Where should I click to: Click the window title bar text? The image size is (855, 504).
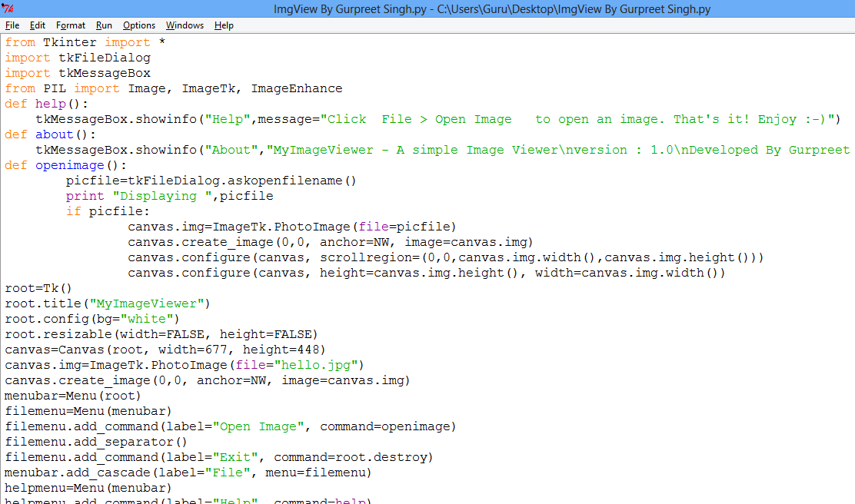pyautogui.click(x=427, y=8)
